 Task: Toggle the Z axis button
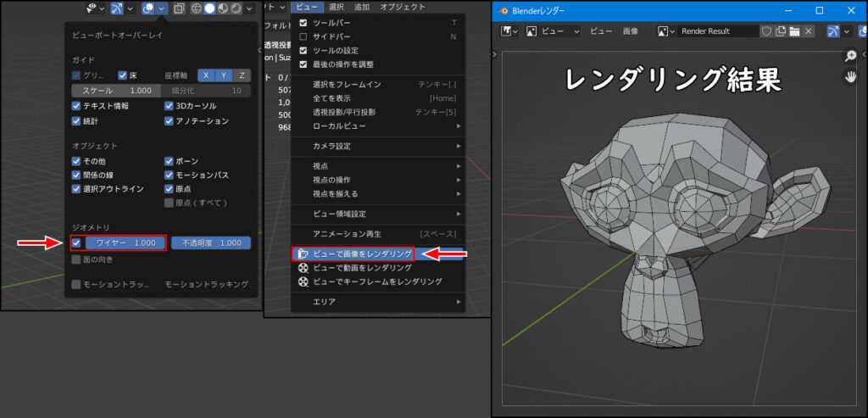click(x=242, y=75)
